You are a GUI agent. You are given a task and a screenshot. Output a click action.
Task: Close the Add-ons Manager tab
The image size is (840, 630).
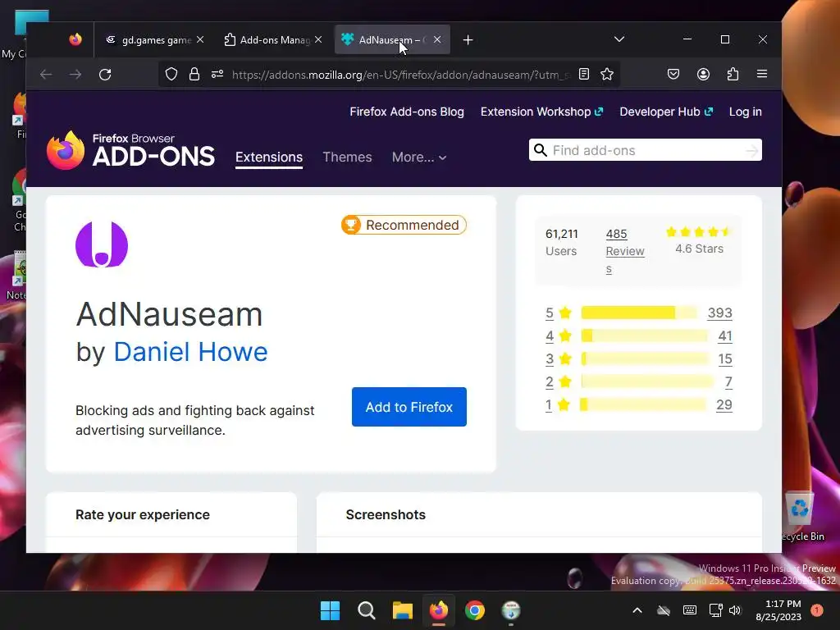pos(318,39)
